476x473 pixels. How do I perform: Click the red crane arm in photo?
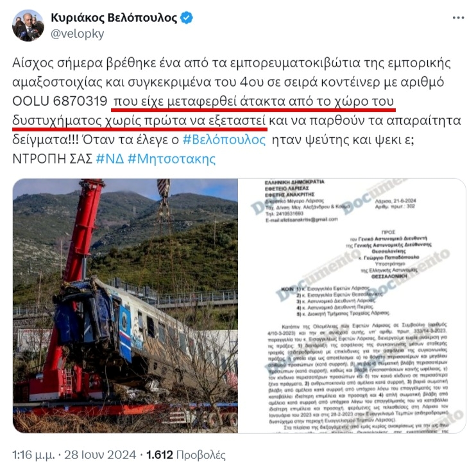pos(82,231)
